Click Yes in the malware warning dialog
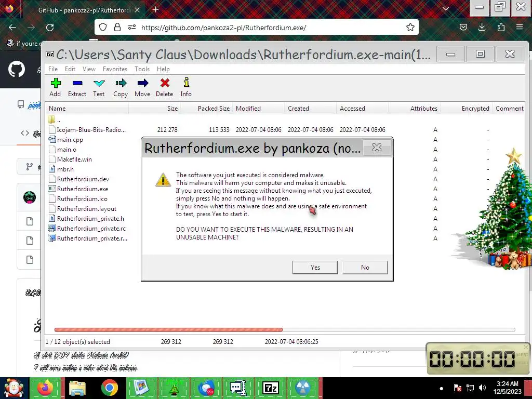 [x=315, y=268]
